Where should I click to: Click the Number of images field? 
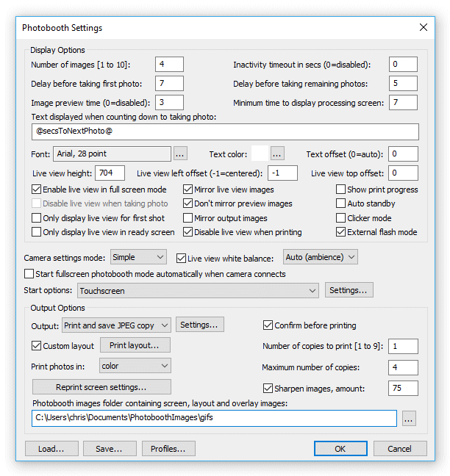point(169,65)
